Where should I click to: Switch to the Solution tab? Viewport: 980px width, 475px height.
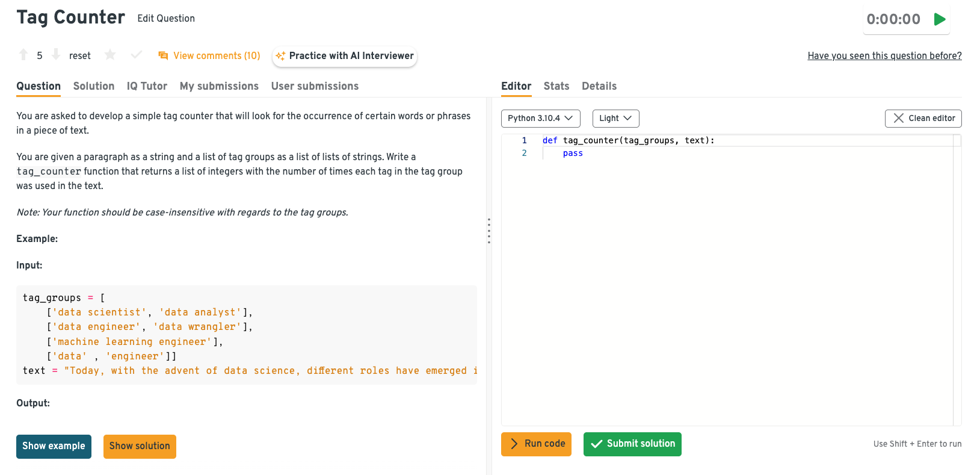[94, 86]
